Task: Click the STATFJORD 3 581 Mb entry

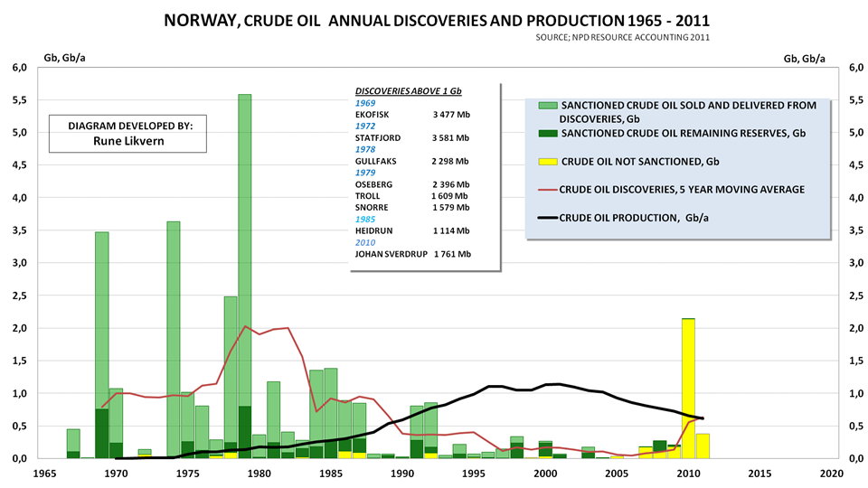Action: tap(413, 137)
